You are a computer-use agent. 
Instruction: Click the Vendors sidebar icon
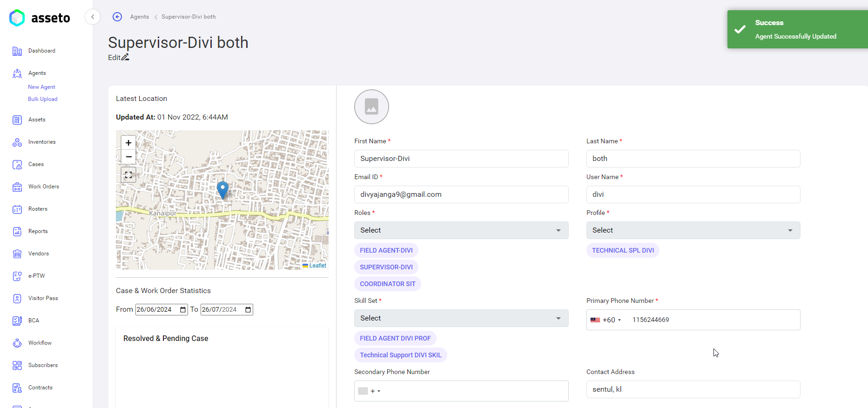tap(17, 254)
